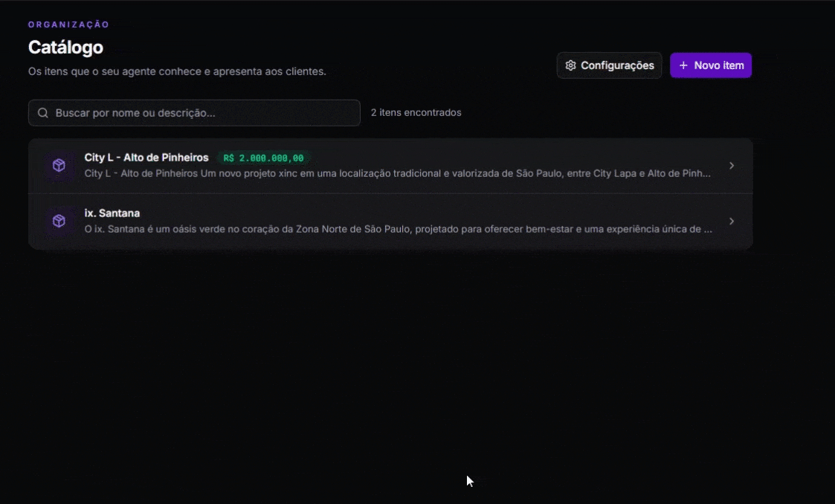
Task: Select the cube icon for ix. Santana
Action: (x=59, y=221)
